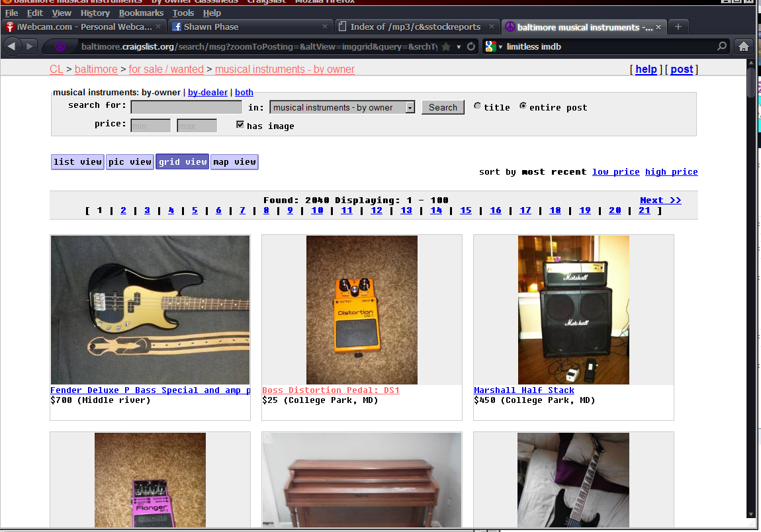Open a new tab with the plus button
761x532 pixels.
click(678, 26)
